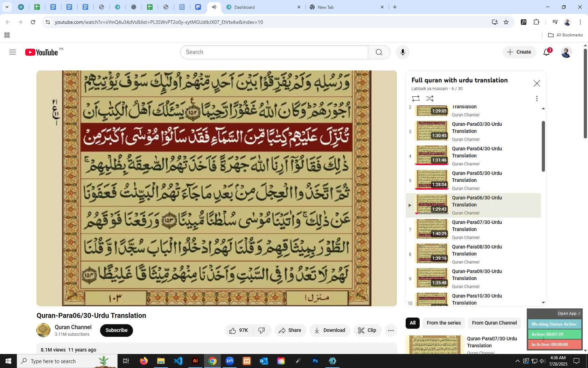Open Windows notification center
Viewport: 588px width, 368px height.
(576, 361)
